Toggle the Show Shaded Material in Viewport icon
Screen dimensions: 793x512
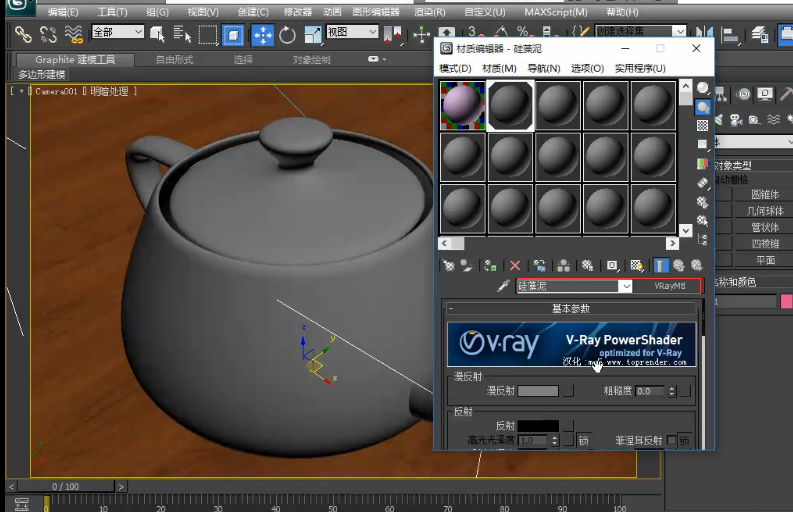click(x=637, y=265)
